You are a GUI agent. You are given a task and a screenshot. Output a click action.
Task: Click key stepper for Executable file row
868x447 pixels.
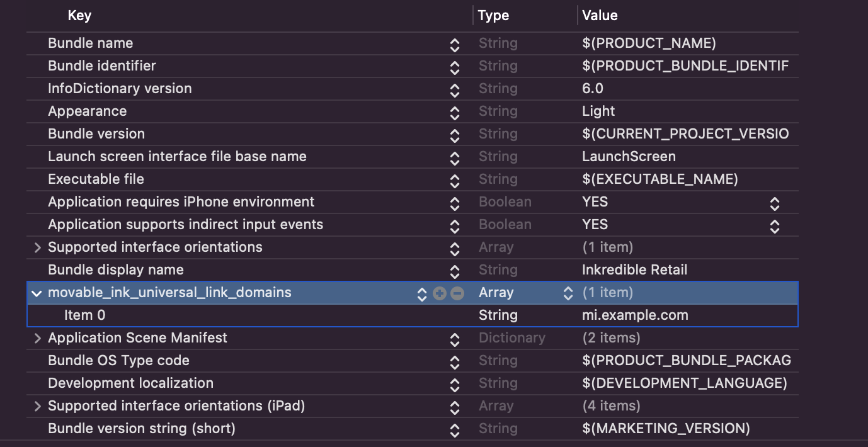[455, 181]
